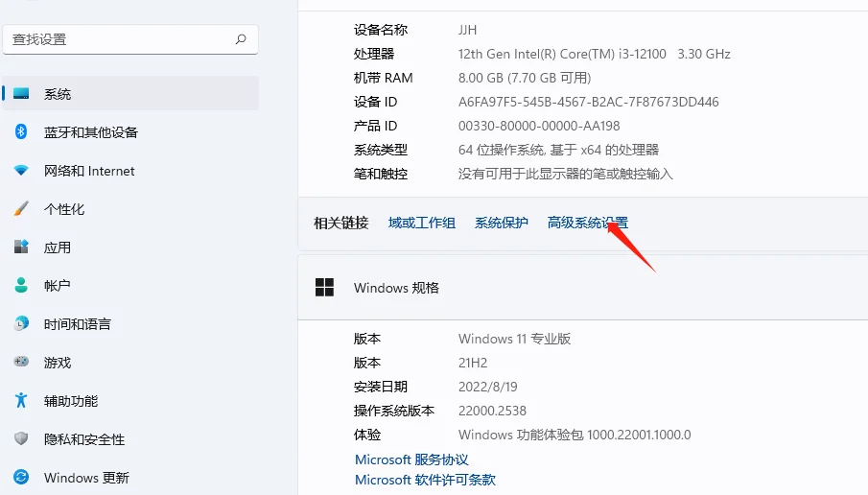Click the Windows 更新 refresh icon
The width and height of the screenshot is (868, 495).
21,477
